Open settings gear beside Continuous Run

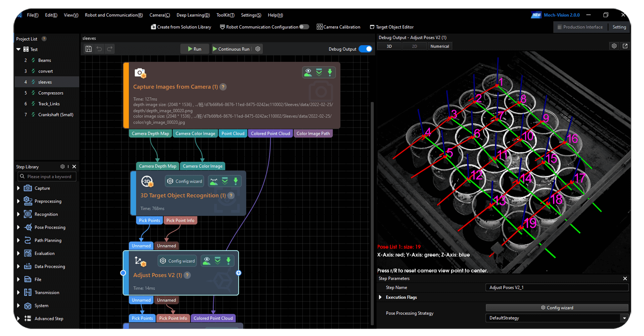(258, 49)
